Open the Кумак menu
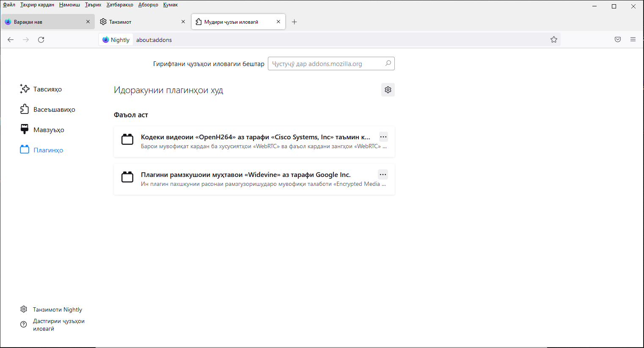 [x=171, y=5]
